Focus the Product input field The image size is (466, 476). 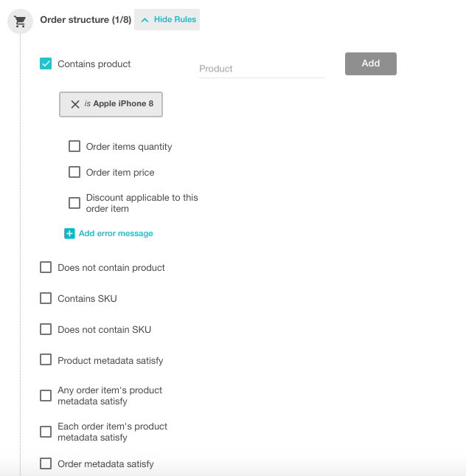pyautogui.click(x=262, y=69)
